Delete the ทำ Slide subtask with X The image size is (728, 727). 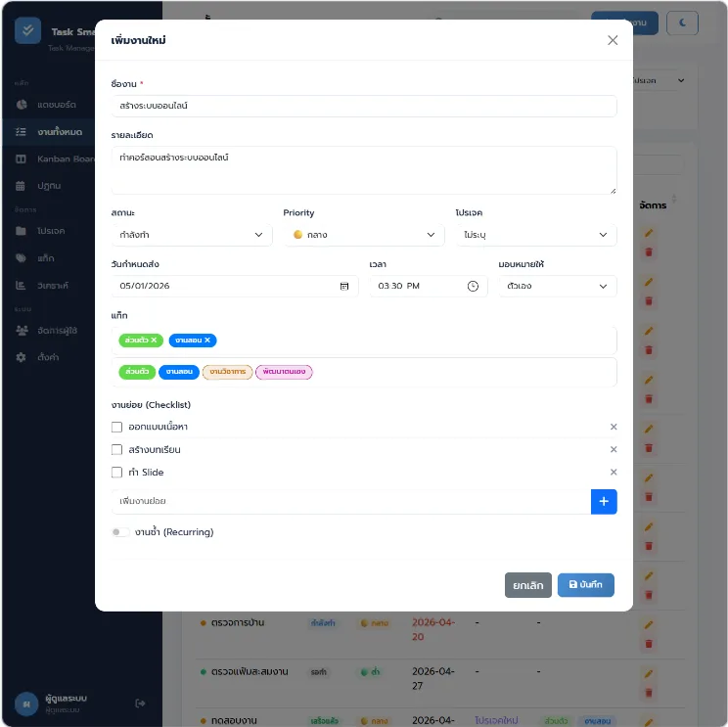click(x=614, y=473)
